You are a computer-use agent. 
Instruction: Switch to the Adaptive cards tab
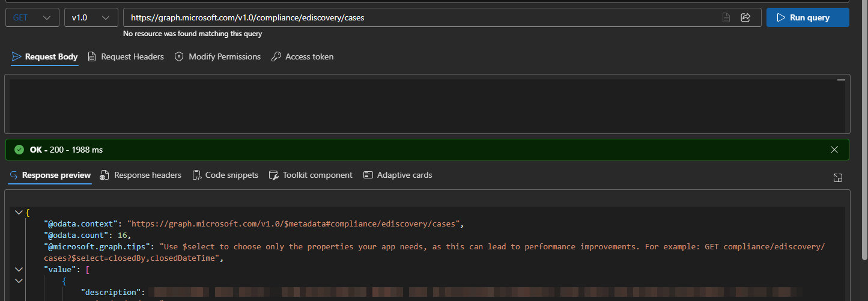click(398, 175)
